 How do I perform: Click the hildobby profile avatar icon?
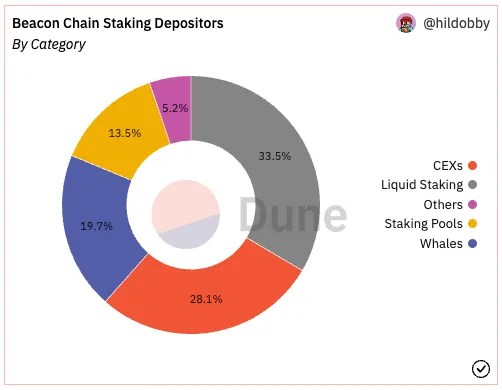pos(406,23)
